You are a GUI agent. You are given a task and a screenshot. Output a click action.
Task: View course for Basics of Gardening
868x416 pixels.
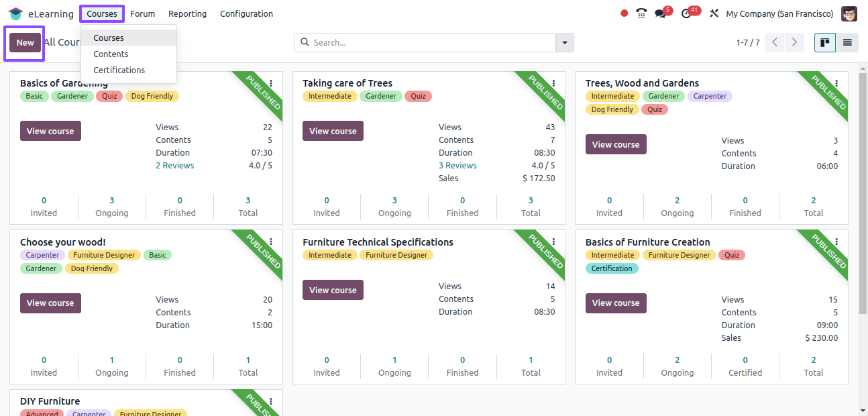50,131
